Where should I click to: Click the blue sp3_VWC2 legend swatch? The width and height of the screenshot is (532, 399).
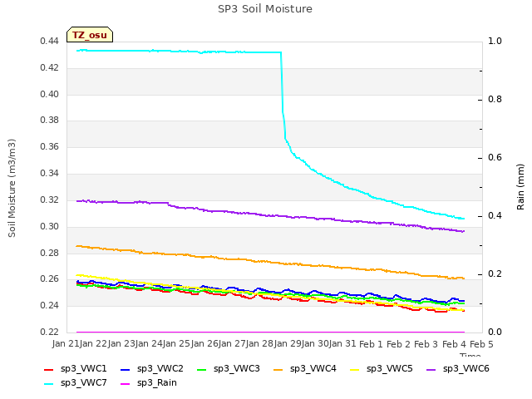click(126, 369)
